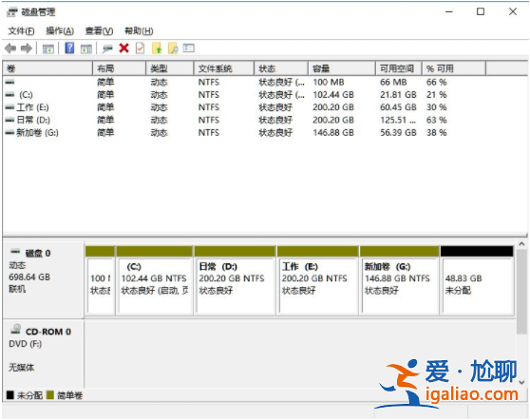Sort by the 容量 column header
This screenshot has width=530, height=420.
[x=342, y=68]
